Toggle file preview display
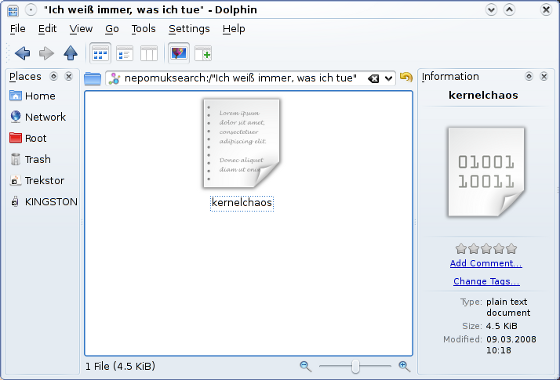Viewport: 560px width, 380px height. 179,54
